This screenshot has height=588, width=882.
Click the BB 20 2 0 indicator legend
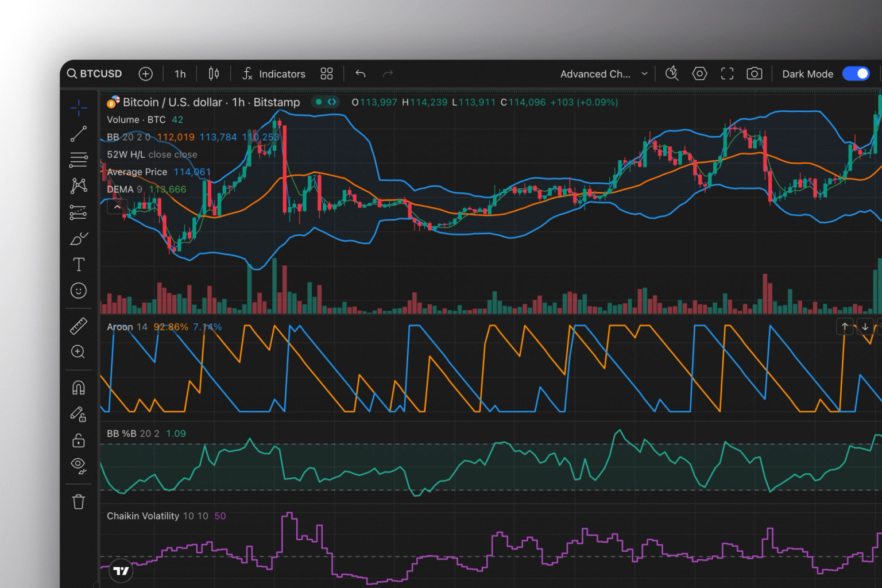pyautogui.click(x=129, y=137)
